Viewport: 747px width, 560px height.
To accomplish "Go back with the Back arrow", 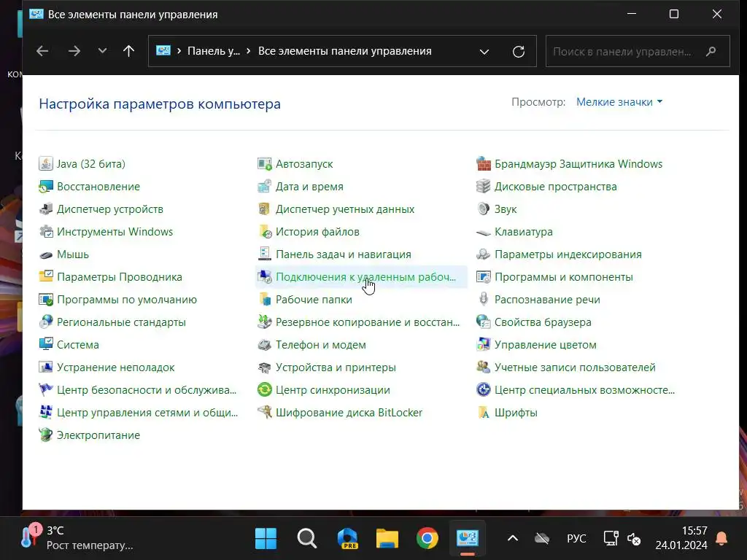I will click(x=42, y=51).
